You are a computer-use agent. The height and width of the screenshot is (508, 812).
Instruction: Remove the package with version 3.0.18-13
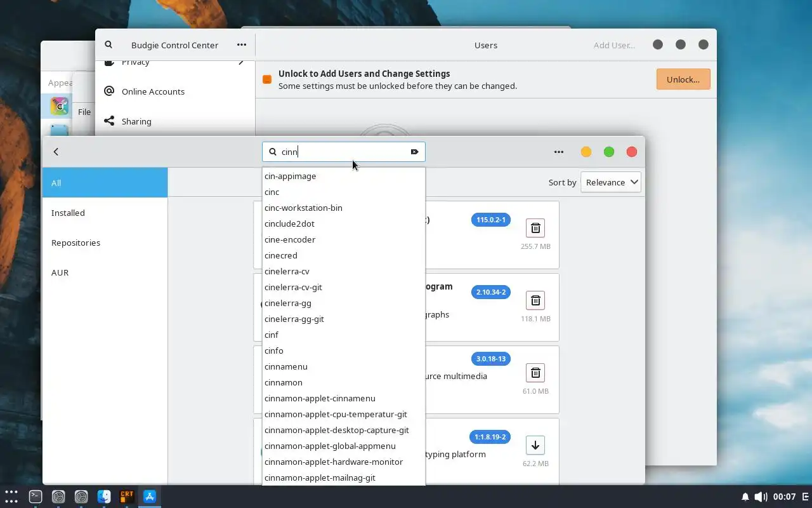[x=535, y=373]
